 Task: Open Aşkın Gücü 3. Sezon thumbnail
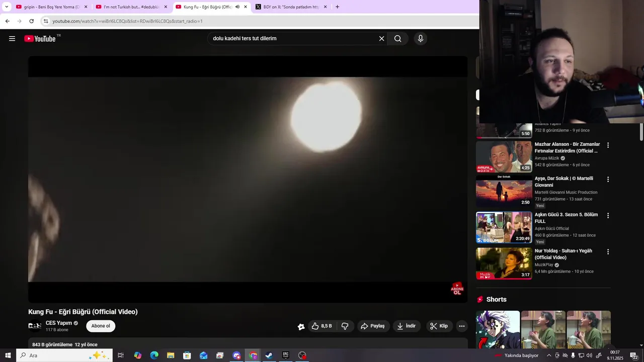tap(504, 227)
